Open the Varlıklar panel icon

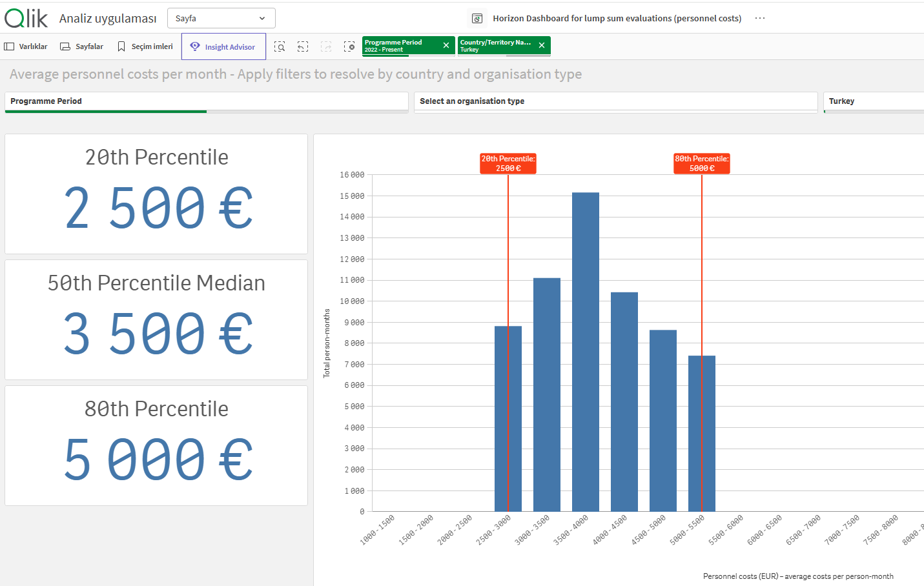(x=25, y=46)
